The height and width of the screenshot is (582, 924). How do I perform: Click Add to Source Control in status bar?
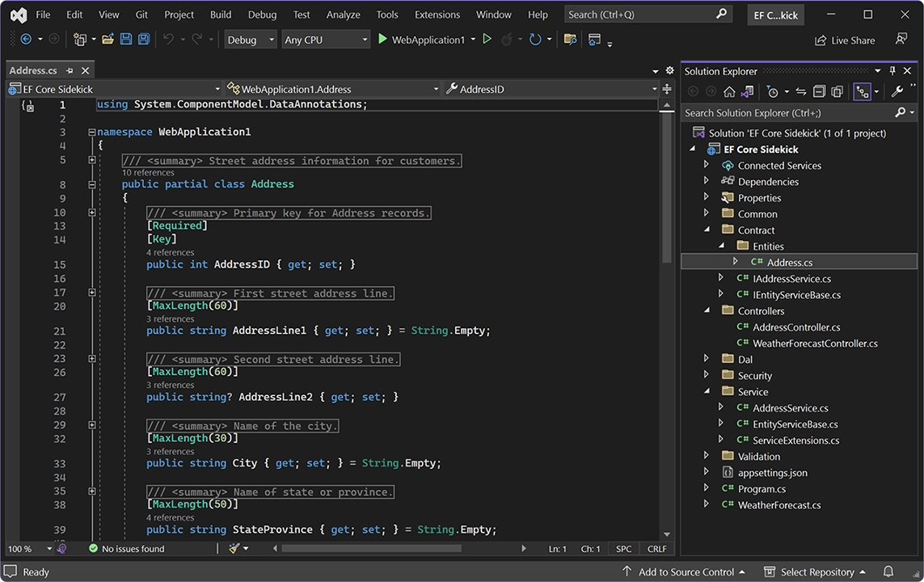click(x=684, y=571)
